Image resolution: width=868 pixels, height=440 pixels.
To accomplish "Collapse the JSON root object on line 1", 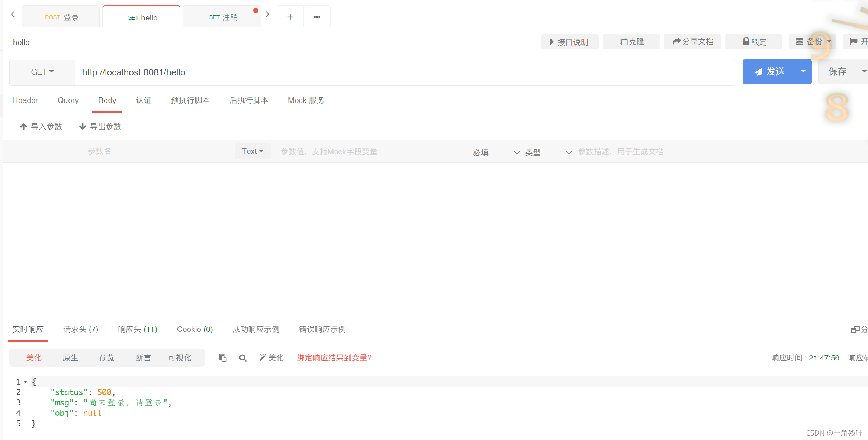I will 25,382.
